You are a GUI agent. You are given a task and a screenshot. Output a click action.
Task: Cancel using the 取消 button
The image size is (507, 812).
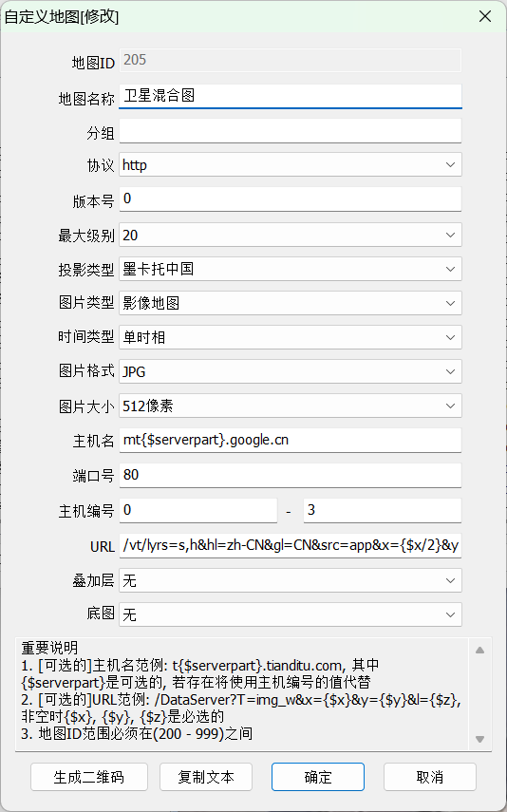click(x=430, y=777)
